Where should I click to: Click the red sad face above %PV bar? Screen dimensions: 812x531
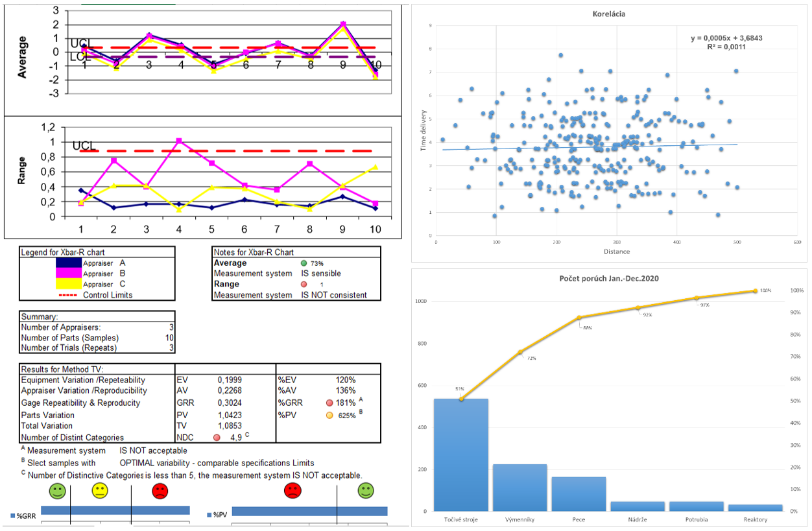[x=293, y=491]
